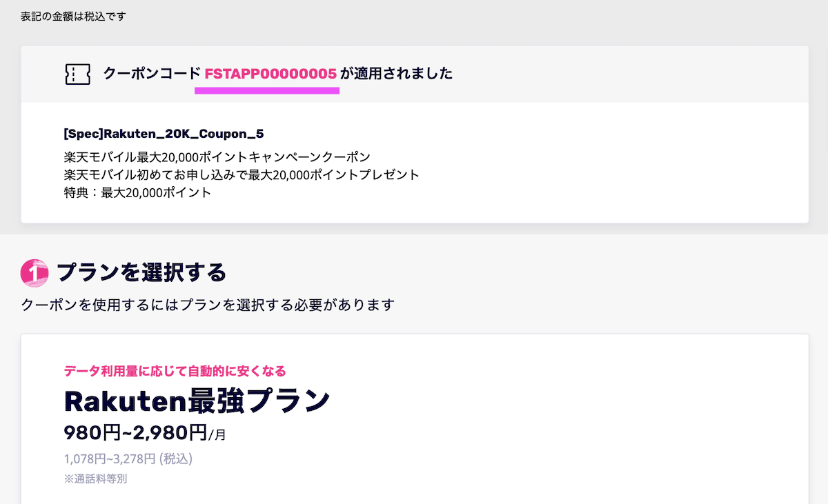Click the pink step 1 badge

pyautogui.click(x=34, y=272)
